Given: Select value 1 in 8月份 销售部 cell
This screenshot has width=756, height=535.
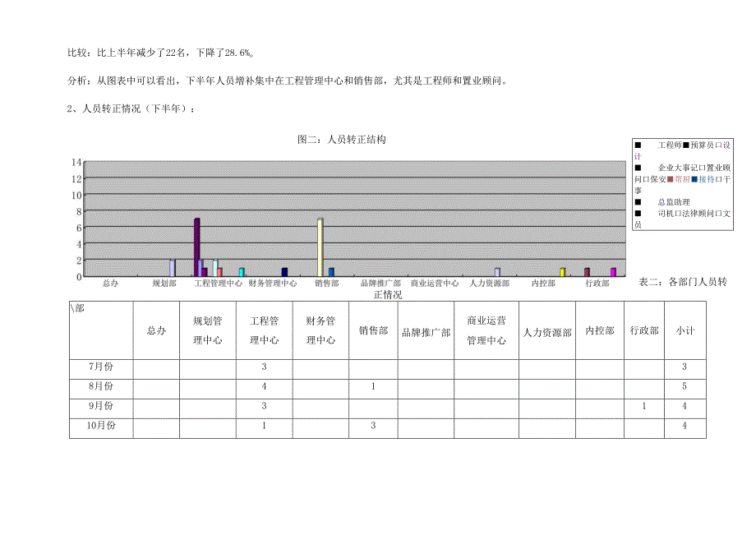Looking at the screenshot, I should click(x=373, y=386).
